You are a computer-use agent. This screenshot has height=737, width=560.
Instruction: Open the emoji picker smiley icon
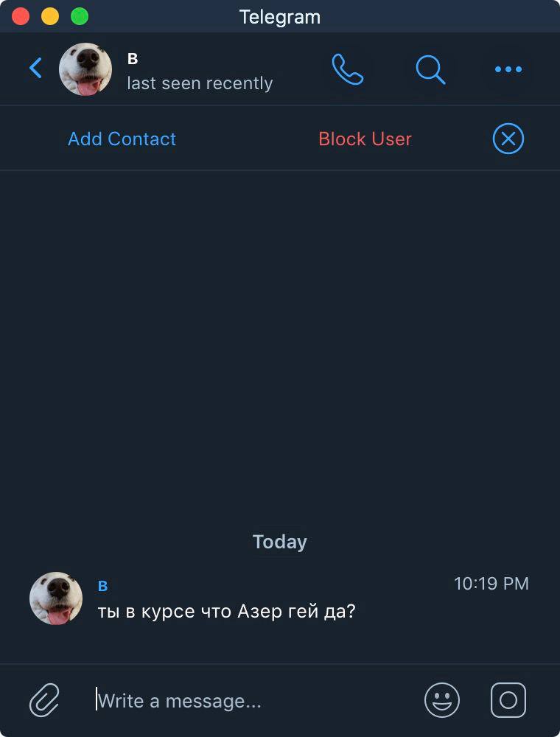441,699
